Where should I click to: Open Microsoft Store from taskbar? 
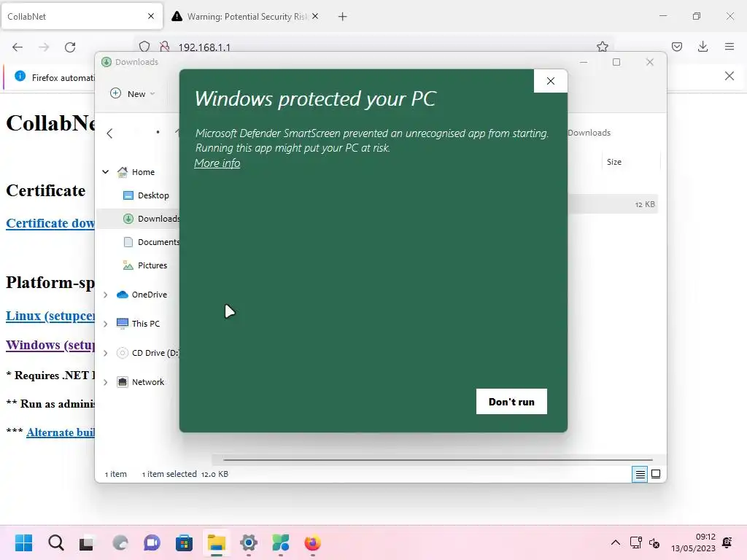pos(184,542)
